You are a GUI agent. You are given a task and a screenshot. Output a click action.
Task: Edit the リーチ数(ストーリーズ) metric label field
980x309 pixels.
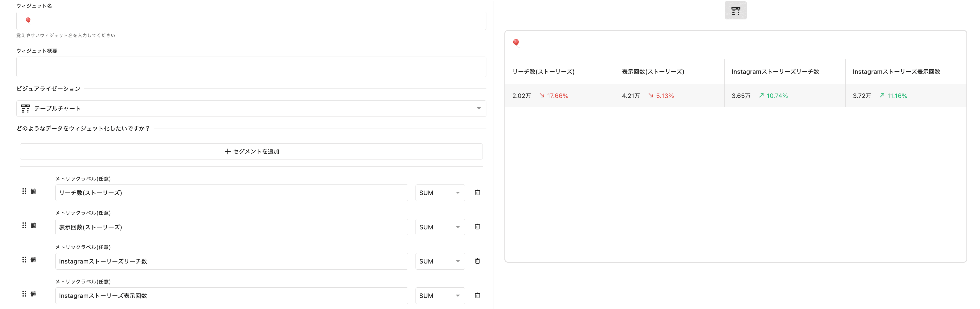[x=231, y=193]
